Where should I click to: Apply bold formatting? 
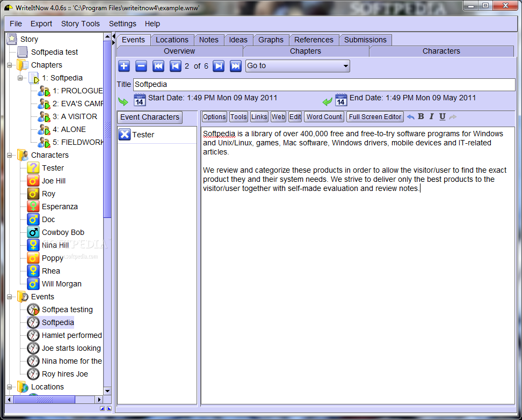point(421,116)
